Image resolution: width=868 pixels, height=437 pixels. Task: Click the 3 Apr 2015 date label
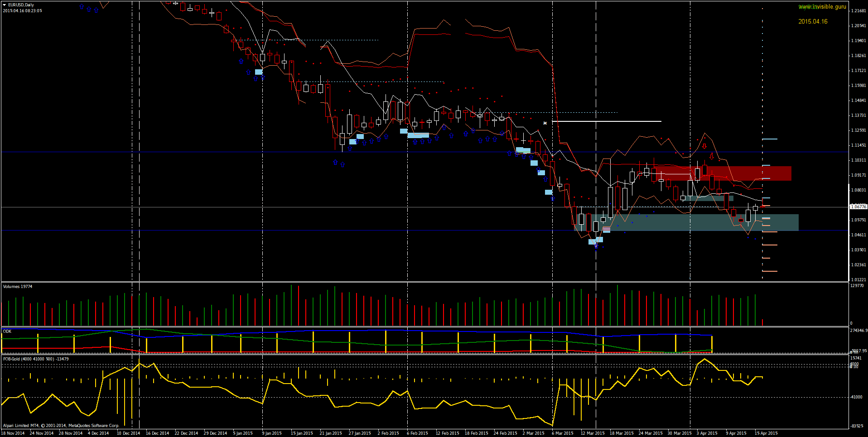click(x=707, y=433)
